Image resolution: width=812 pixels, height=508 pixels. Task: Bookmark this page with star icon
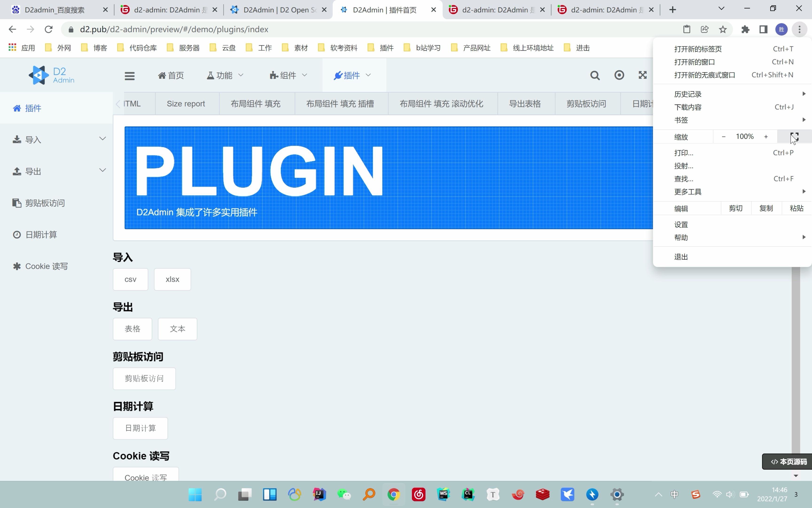[x=723, y=29]
